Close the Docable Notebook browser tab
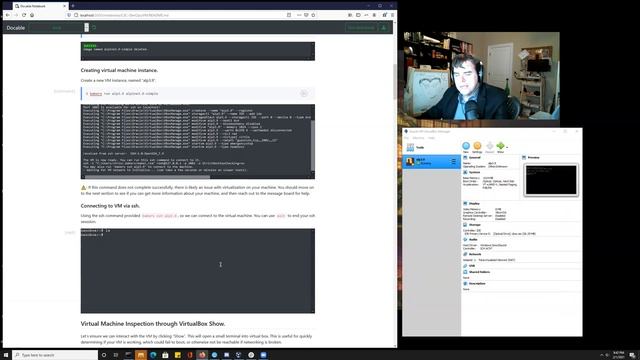Screen dimensions: 640x360 click(x=64, y=6)
